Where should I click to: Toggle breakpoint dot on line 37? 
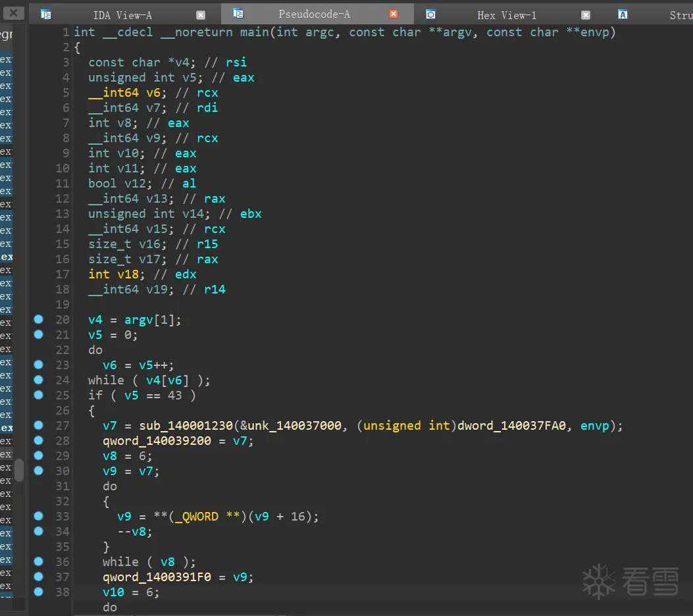38,577
